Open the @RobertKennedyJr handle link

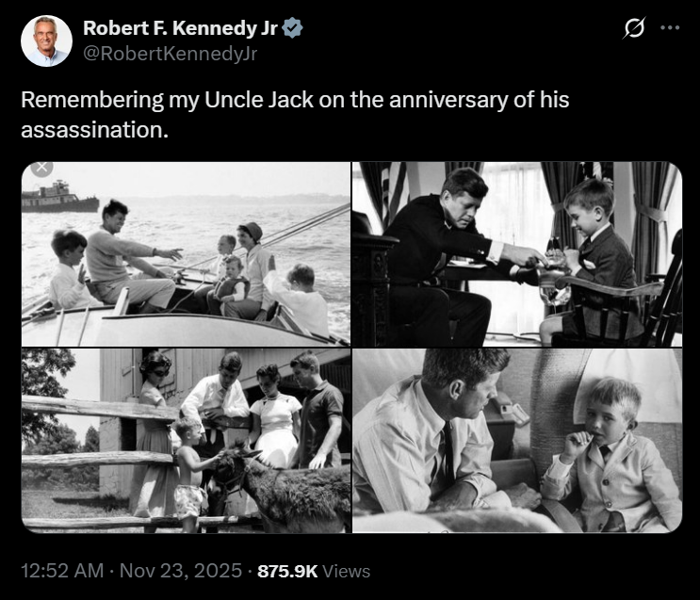[x=170, y=54]
